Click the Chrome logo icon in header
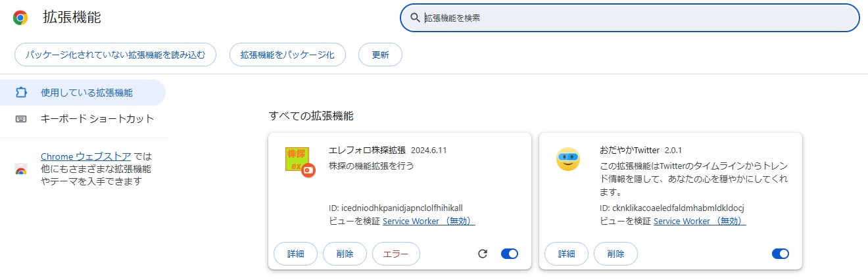Screen dimensions: 868x280 [x=20, y=18]
